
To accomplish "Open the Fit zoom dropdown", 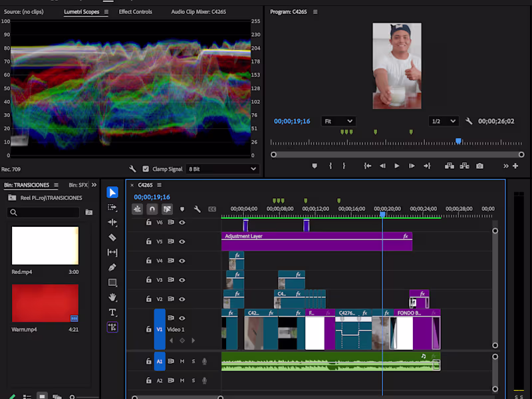I will click(x=338, y=121).
